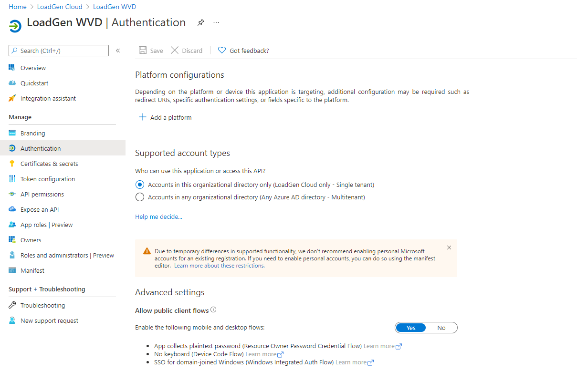Set public client flows toggle to No
The width and height of the screenshot is (577, 392).
click(x=441, y=328)
